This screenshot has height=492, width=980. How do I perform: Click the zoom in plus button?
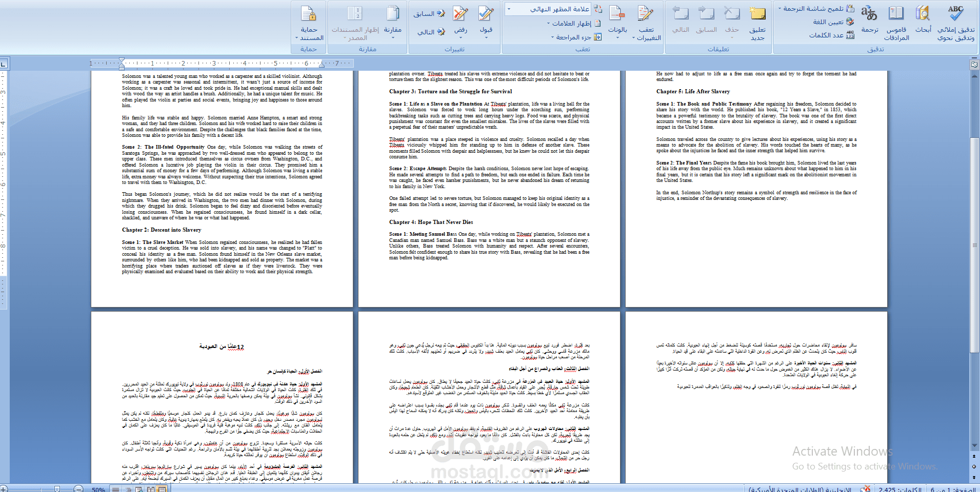click(3, 489)
